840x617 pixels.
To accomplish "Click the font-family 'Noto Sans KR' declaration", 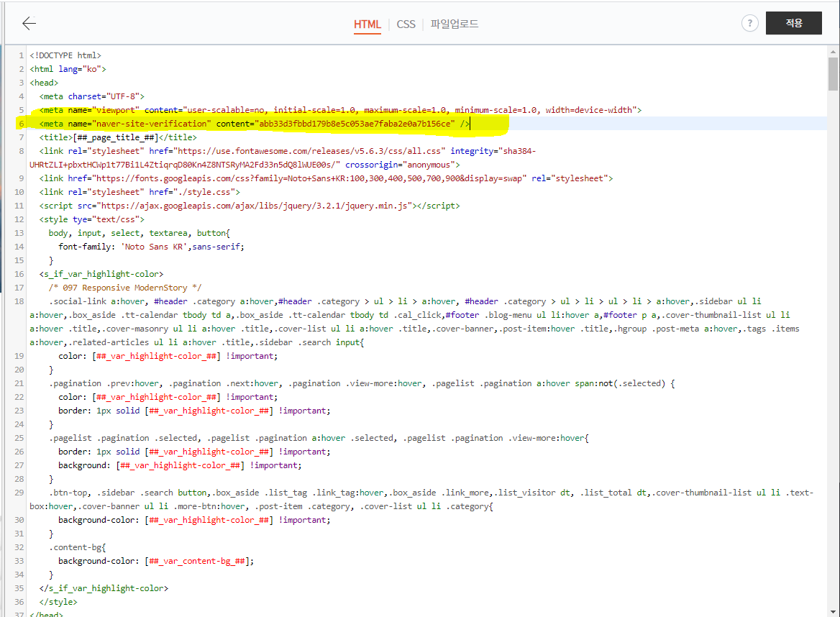I will tap(151, 247).
